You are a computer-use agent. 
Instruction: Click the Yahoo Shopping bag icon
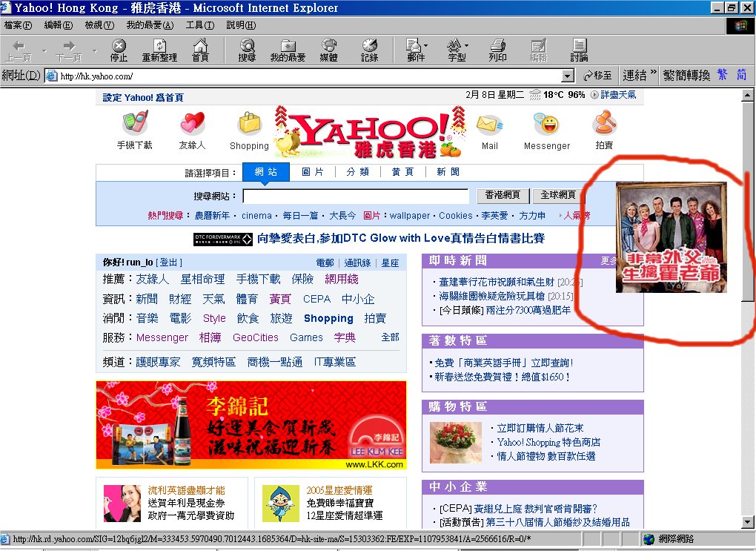[x=249, y=124]
